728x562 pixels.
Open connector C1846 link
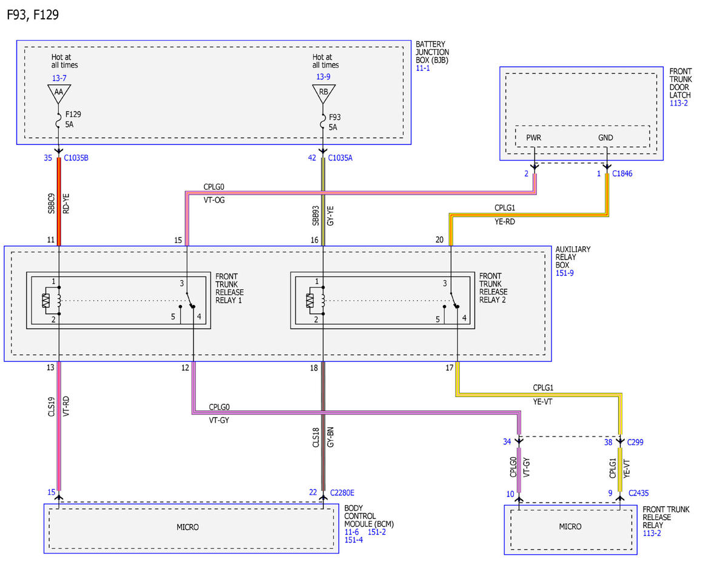click(622, 174)
